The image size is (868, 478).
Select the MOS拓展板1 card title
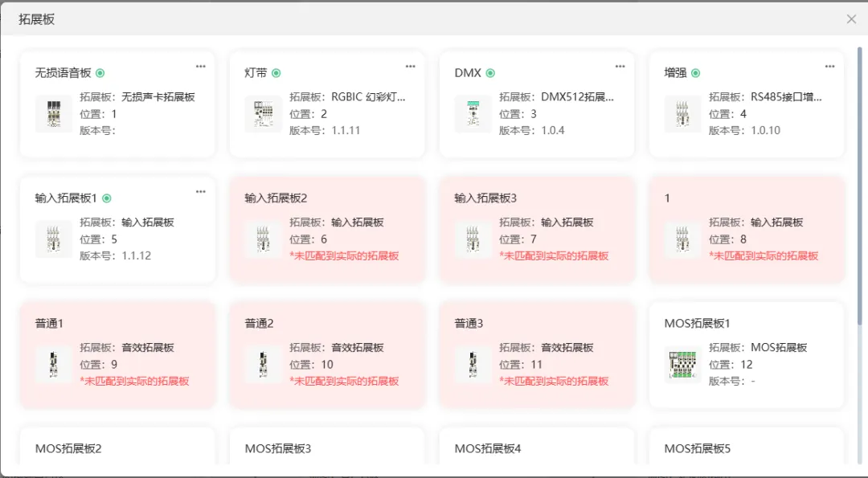click(x=697, y=324)
